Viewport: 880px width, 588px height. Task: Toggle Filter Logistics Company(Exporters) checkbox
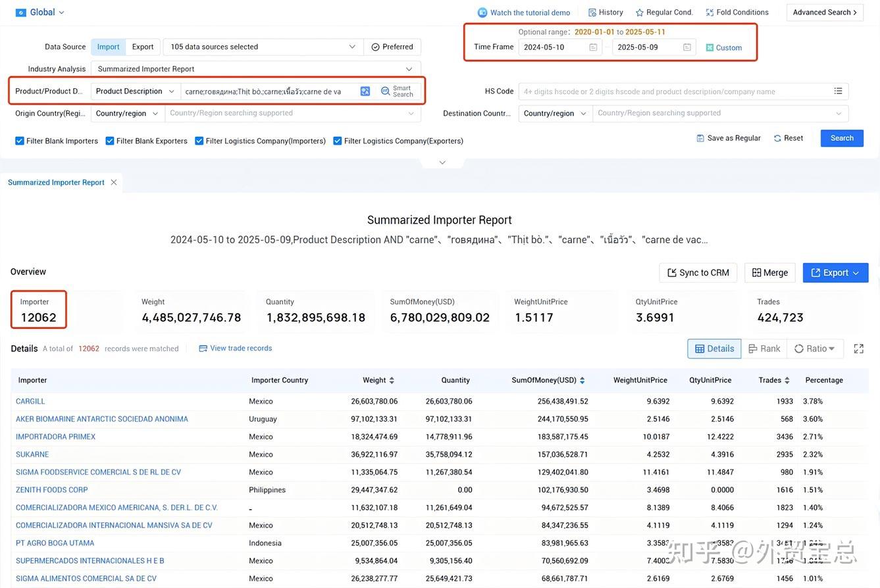[338, 141]
